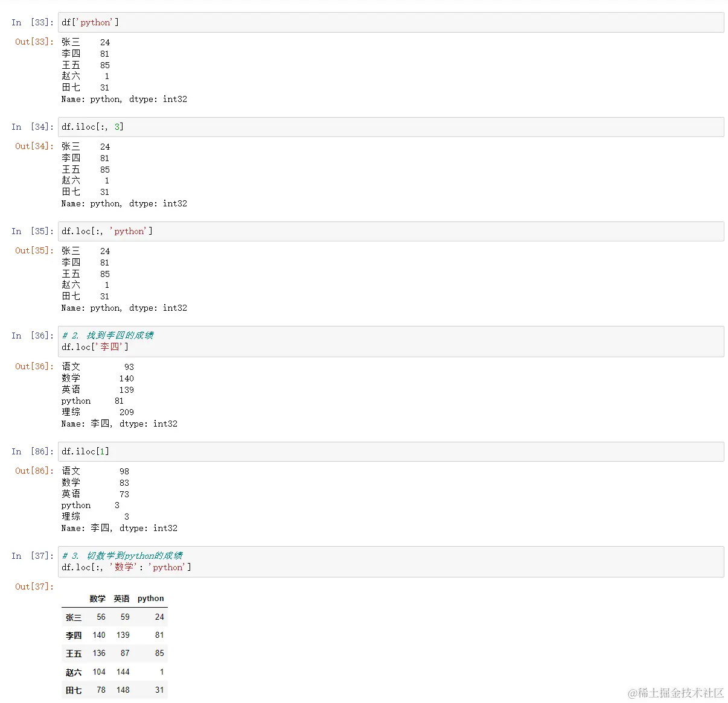Focus the code cell df.iloc[1]
728x703 pixels.
391,451
